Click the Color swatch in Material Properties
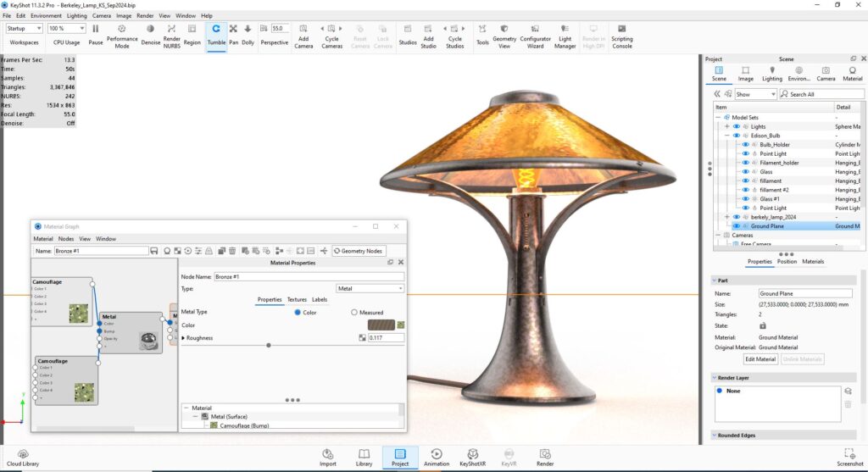The image size is (868, 472). (x=381, y=325)
